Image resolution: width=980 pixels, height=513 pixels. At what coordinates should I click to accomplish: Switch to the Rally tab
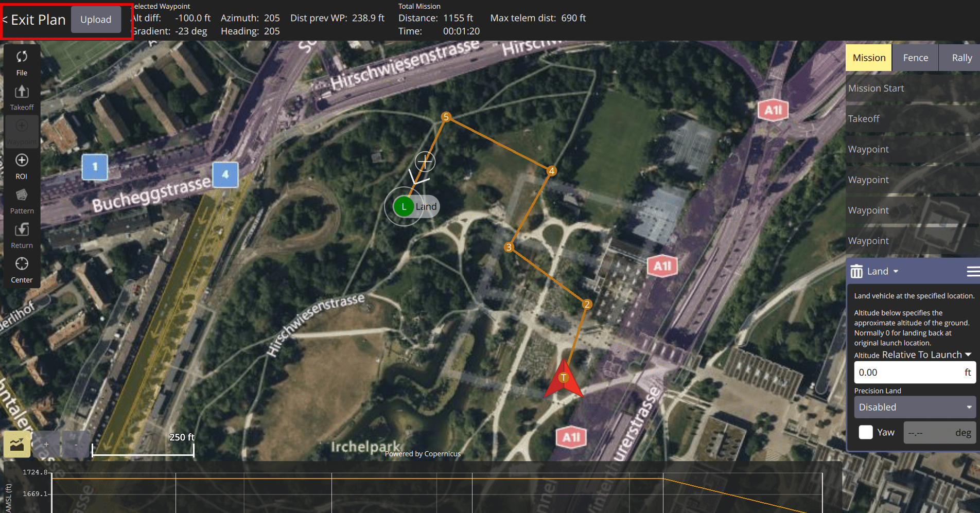click(961, 58)
